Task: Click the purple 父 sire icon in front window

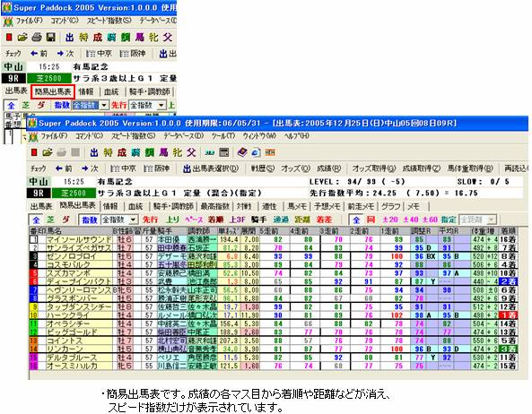Action: point(191,153)
